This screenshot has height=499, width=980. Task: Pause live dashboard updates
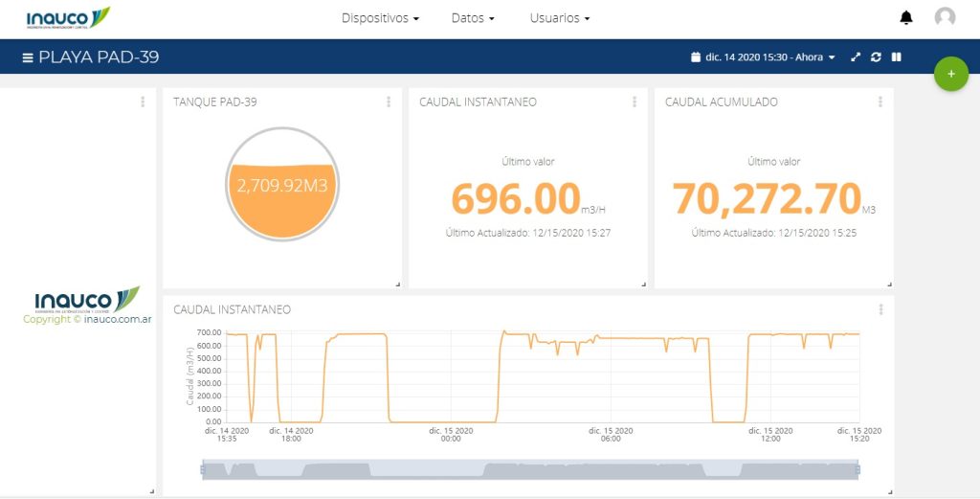[x=897, y=57]
